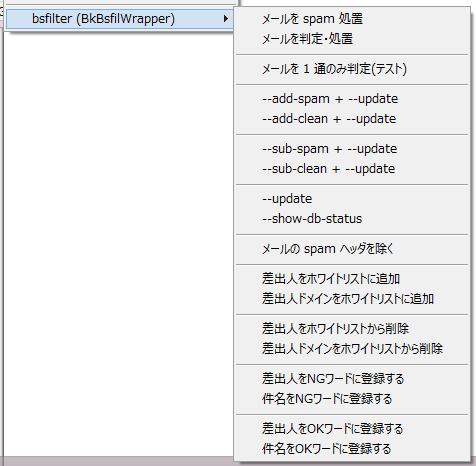
Task: Select 件名をOKワードに登録する
Action: [352, 449]
